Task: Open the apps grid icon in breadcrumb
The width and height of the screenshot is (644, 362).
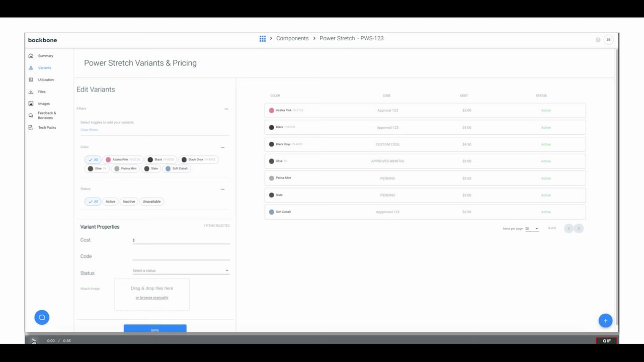Action: (263, 38)
